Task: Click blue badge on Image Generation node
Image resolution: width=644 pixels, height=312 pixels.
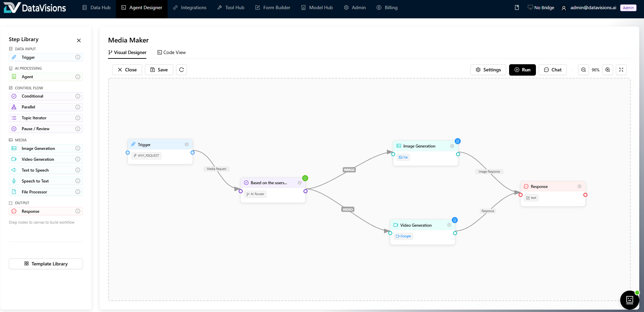Action: point(458,141)
